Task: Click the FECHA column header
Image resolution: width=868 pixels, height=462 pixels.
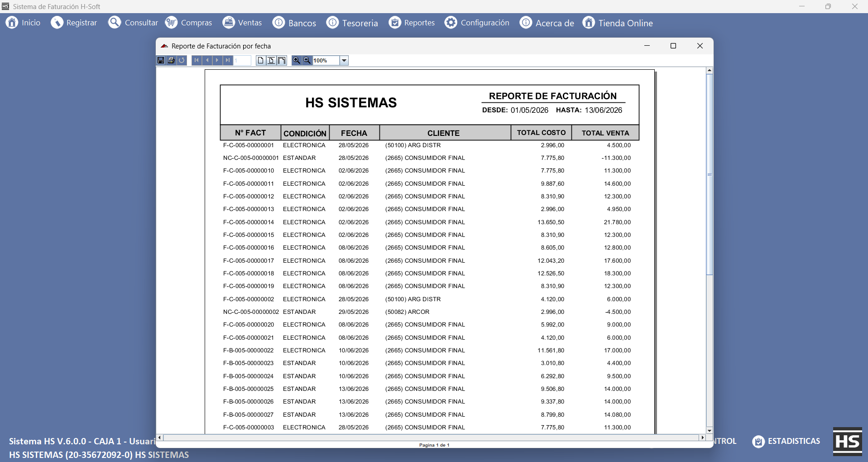Action: coord(354,133)
